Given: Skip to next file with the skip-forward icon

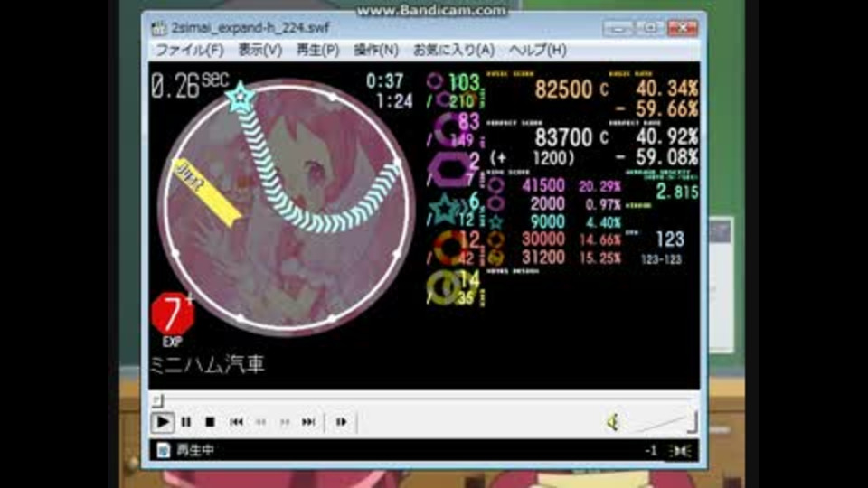Looking at the screenshot, I should click(308, 422).
